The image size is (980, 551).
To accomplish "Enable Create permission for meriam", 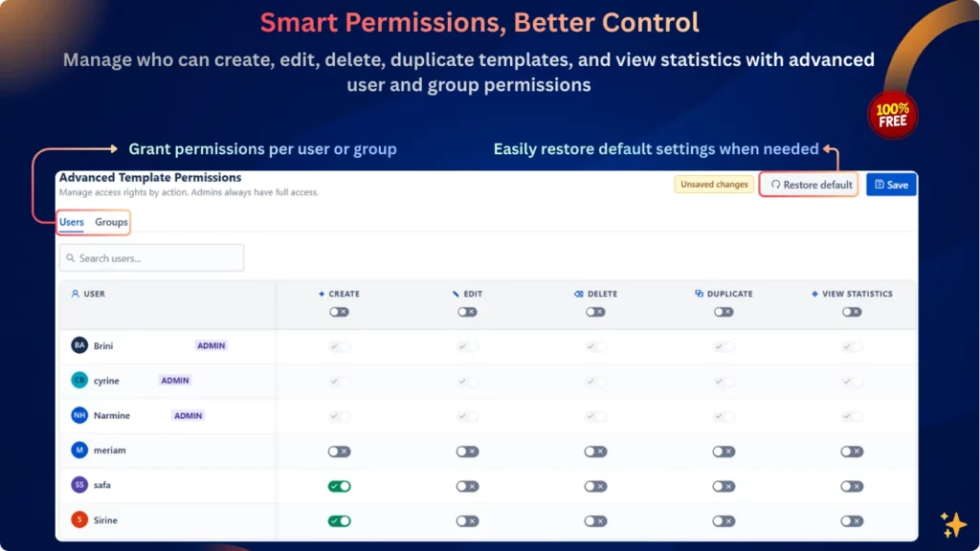I will click(340, 452).
